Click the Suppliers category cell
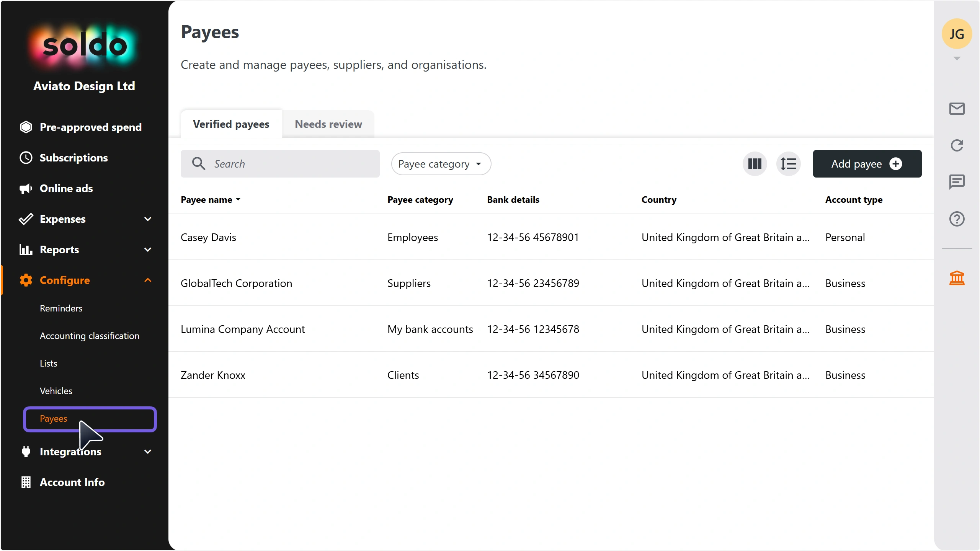This screenshot has height=551, width=980. coord(409,283)
